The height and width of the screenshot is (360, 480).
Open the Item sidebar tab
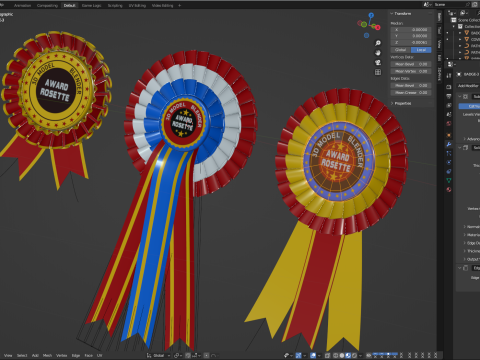(440, 17)
